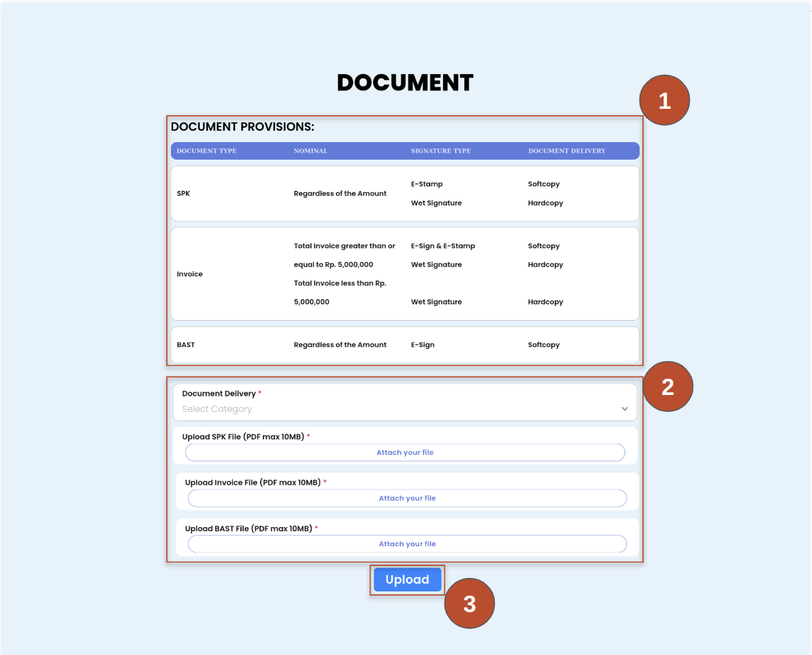Click the numbered circle marker 1
This screenshot has height=655, width=812.
coord(664,101)
